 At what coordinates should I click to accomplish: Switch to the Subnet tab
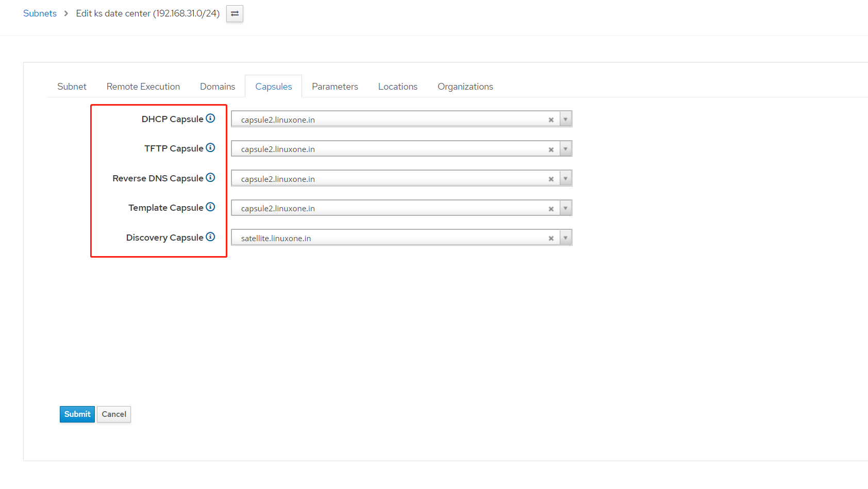(72, 87)
